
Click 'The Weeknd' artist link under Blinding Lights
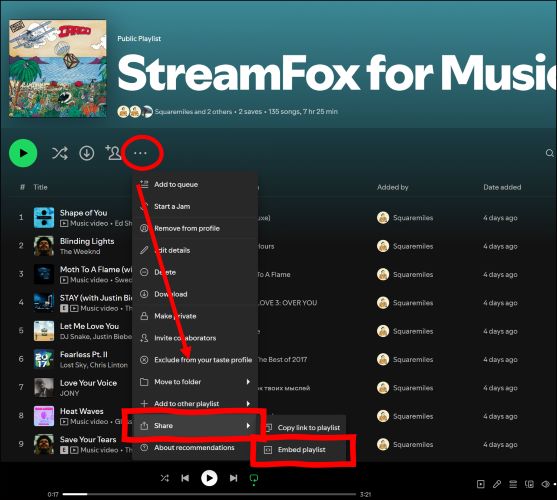click(x=80, y=251)
